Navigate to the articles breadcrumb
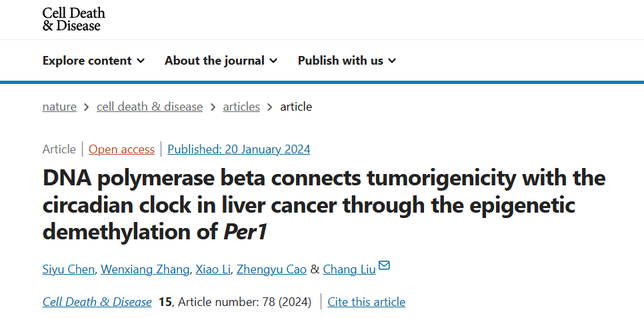Screen dimensions: 644x318 point(241,107)
